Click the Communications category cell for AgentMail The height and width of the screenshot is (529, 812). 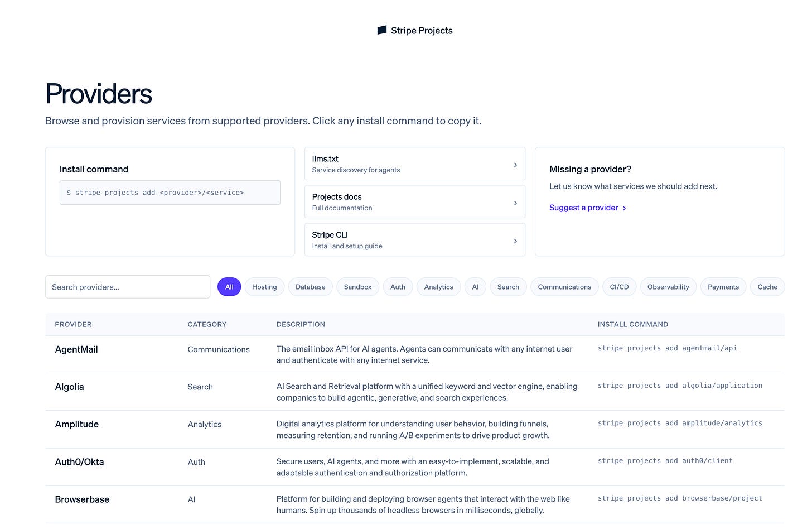pyautogui.click(x=219, y=349)
